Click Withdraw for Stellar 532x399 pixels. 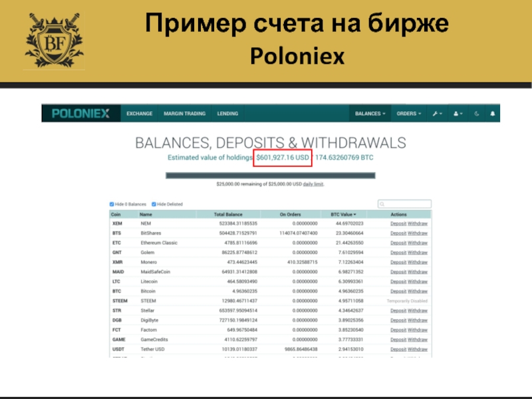click(x=418, y=311)
